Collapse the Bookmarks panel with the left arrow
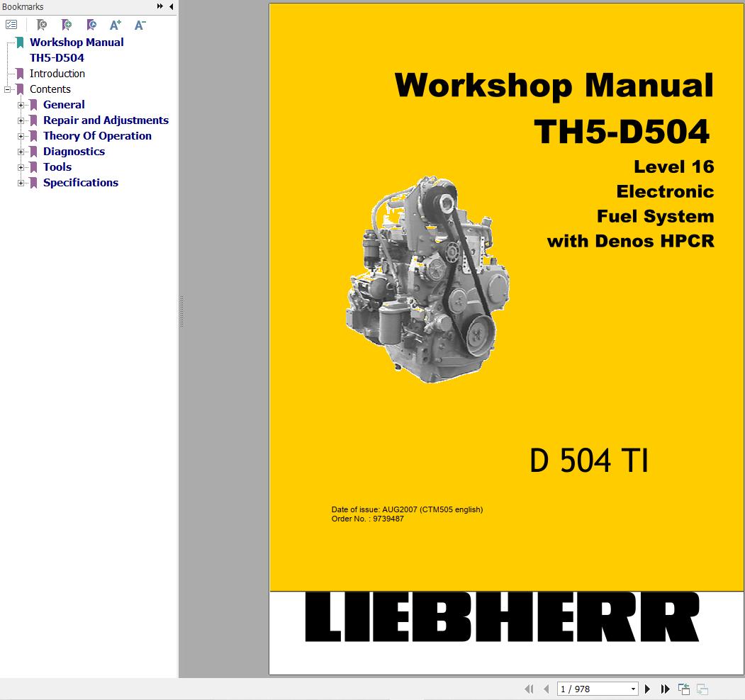This screenshot has height=700, width=745. click(x=171, y=6)
